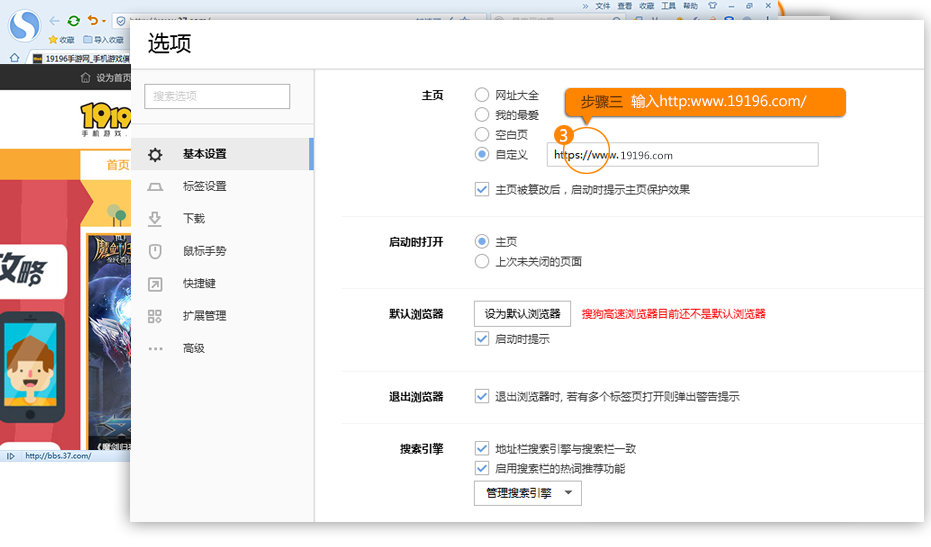Click the tab icon beside 标签设置
This screenshot has width=931, height=547.
(x=155, y=186)
